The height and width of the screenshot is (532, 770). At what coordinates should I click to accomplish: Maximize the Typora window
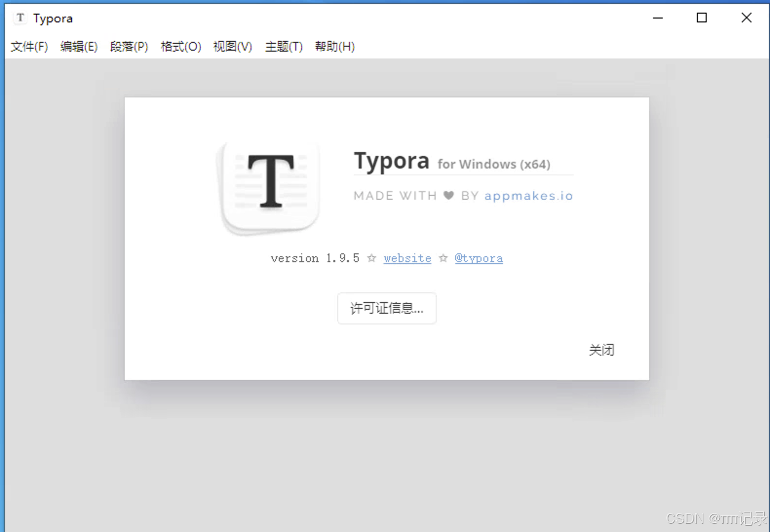702,18
